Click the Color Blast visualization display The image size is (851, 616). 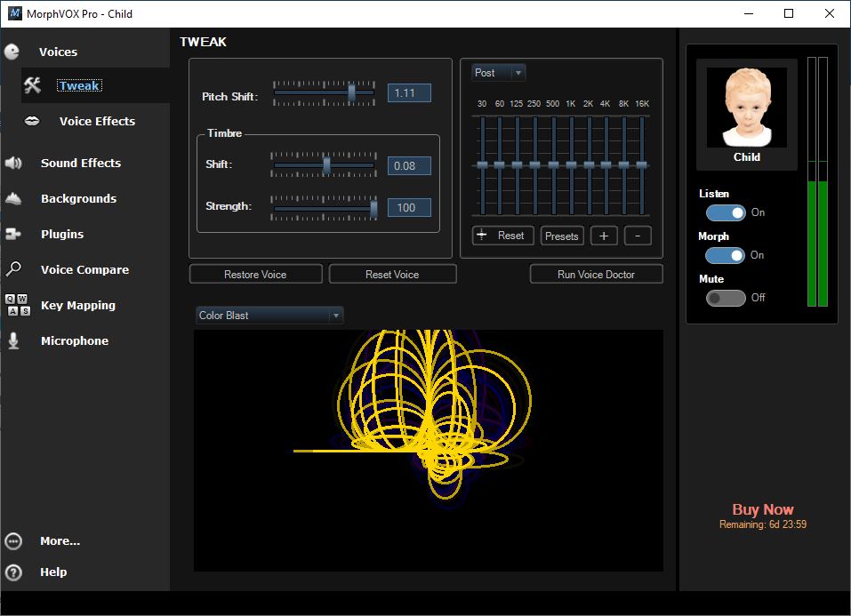429,451
